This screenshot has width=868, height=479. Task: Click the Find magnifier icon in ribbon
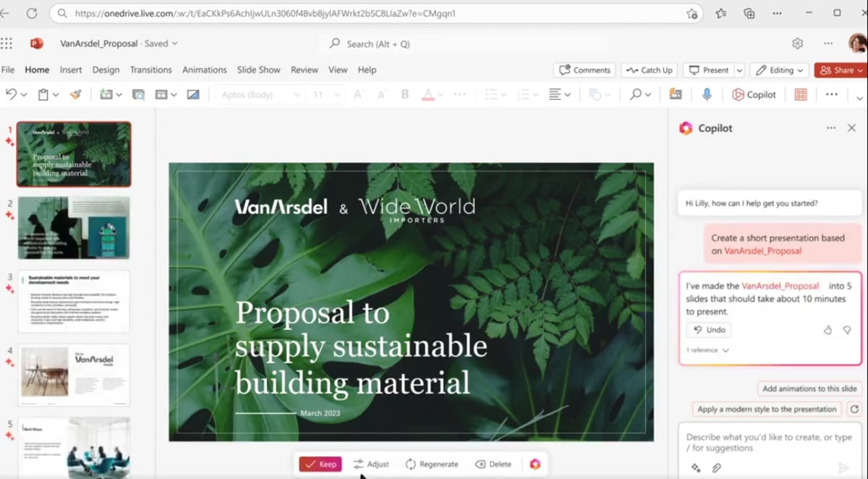(x=635, y=95)
